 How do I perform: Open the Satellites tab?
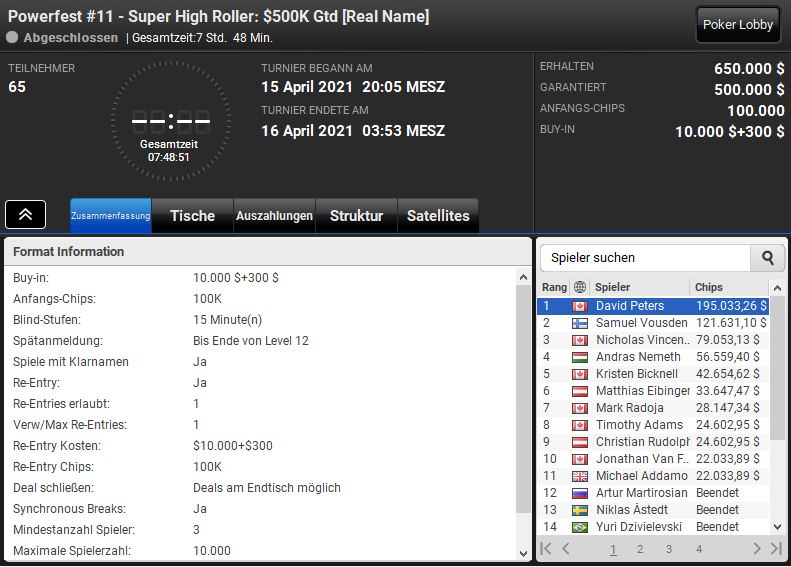coord(438,215)
